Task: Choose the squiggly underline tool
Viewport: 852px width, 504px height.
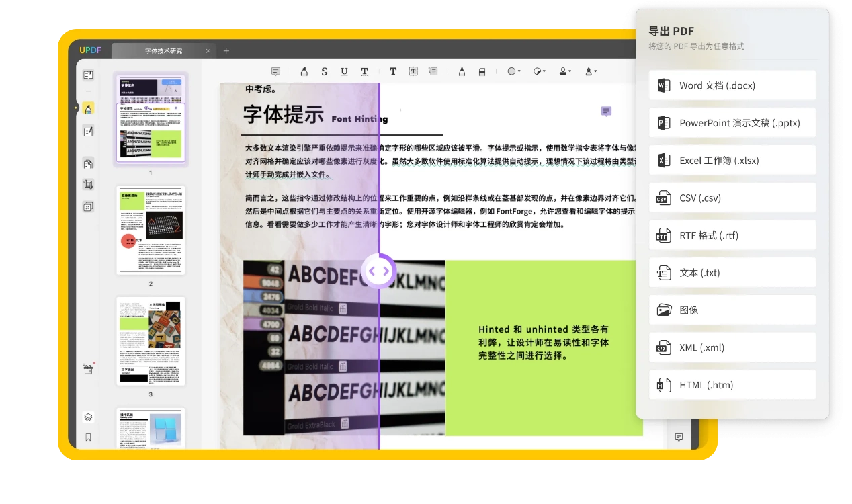Action: coord(364,71)
